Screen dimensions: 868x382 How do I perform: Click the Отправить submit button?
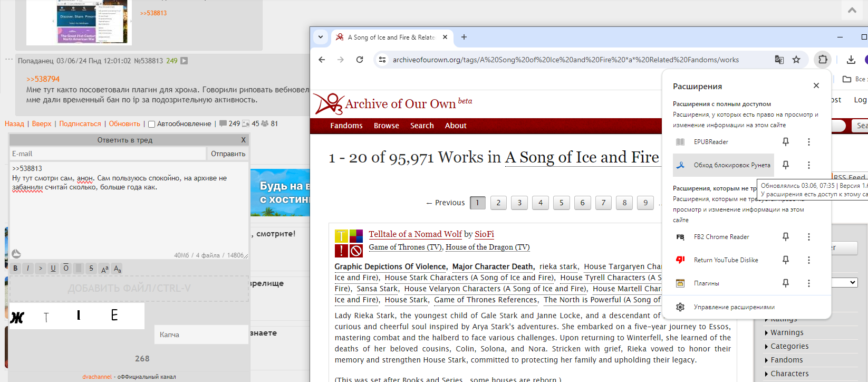[x=228, y=154]
